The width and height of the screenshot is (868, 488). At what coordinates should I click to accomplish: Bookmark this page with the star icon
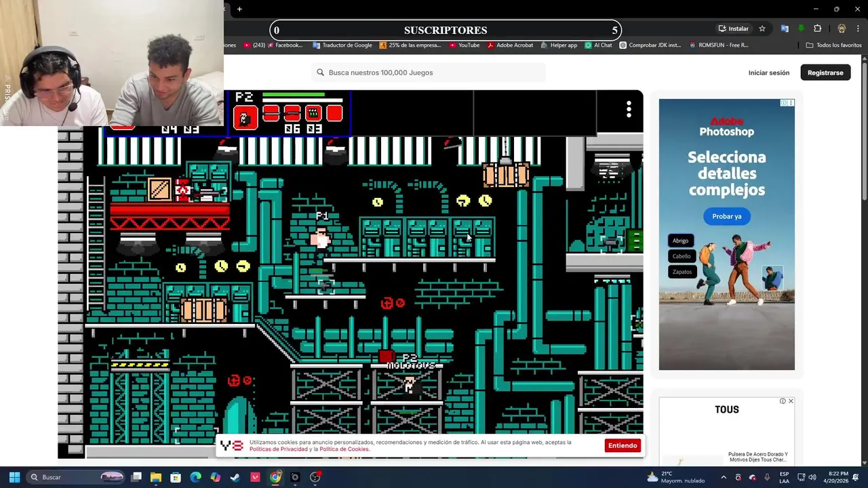[762, 28]
